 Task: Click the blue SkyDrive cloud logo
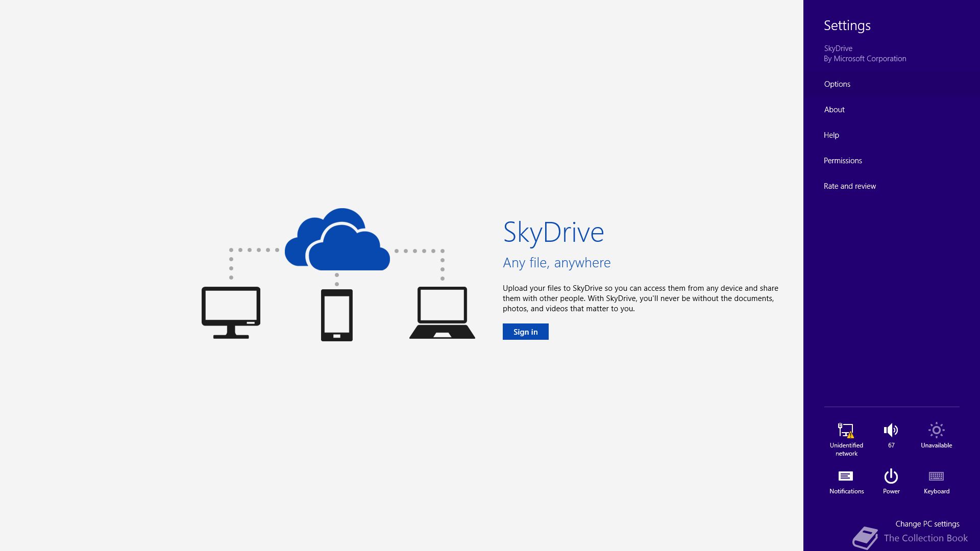(x=337, y=239)
